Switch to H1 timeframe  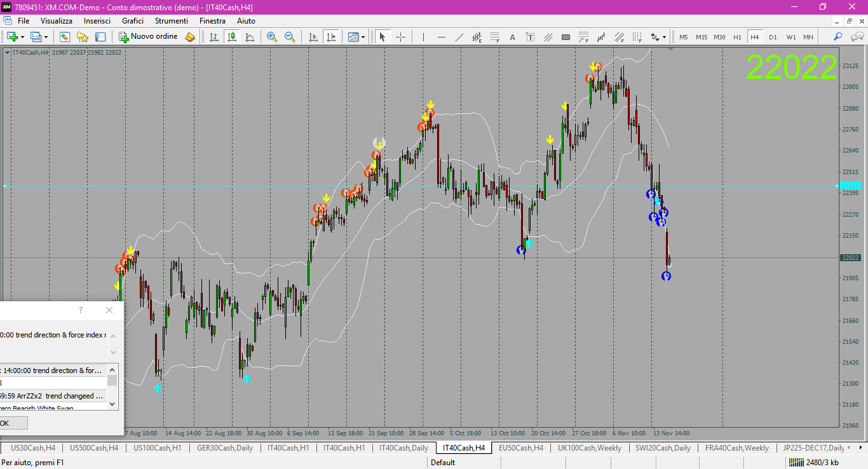[737, 37]
